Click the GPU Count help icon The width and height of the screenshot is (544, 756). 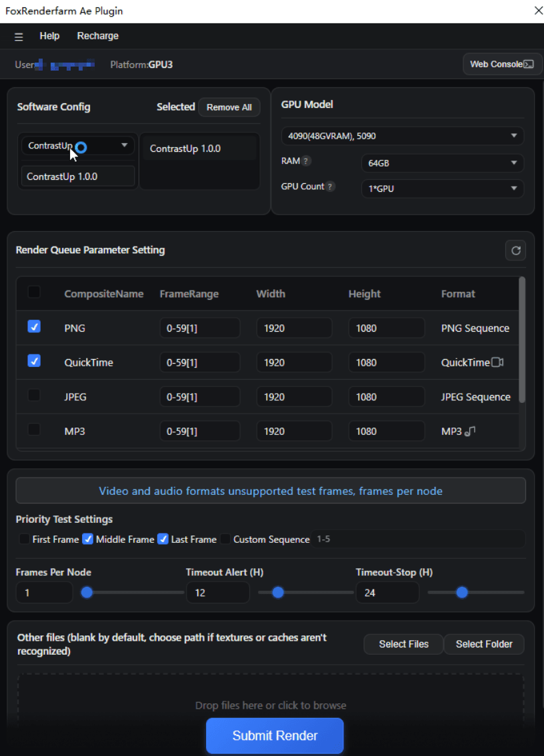pyautogui.click(x=331, y=187)
